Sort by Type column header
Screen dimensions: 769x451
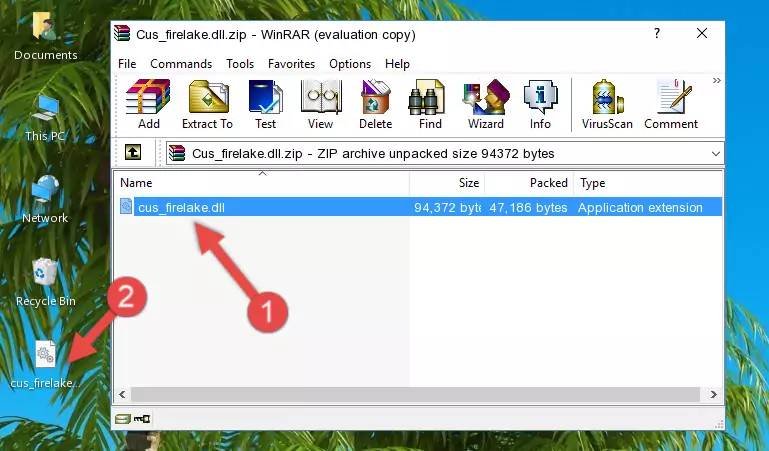click(647, 183)
